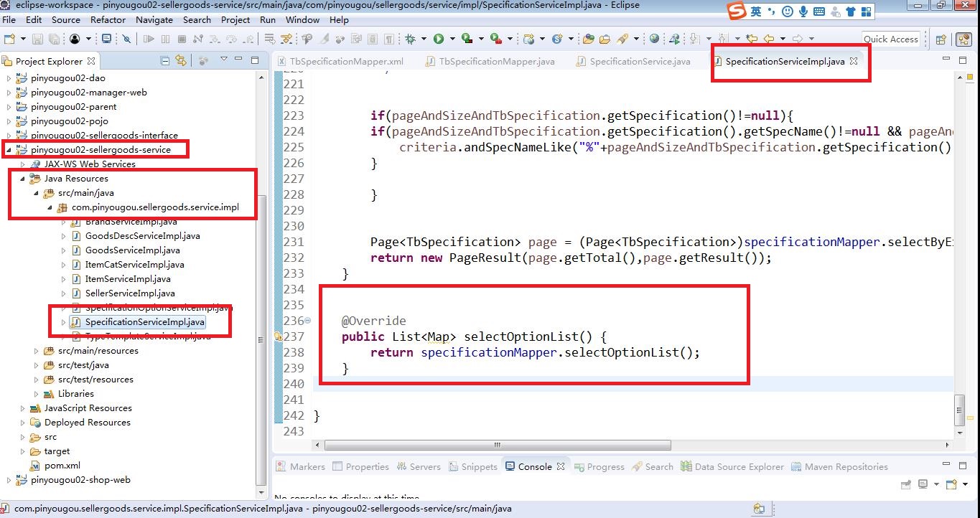Toggle Skip All Breakpoints toolbar button
Image resolution: width=980 pixels, height=518 pixels.
[x=126, y=39]
